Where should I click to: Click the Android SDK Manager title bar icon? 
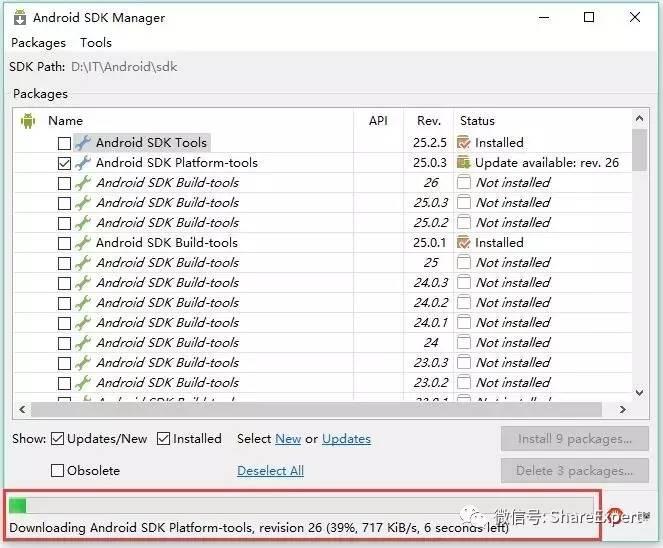(19, 18)
